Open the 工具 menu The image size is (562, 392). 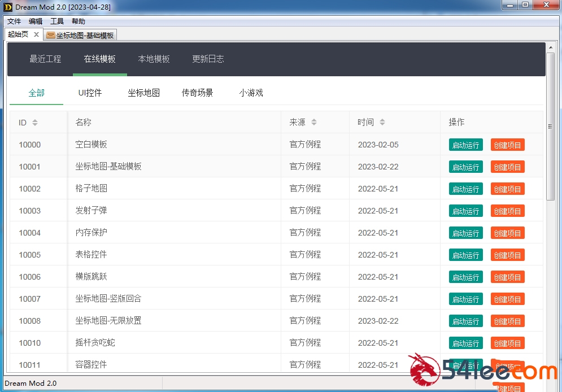pyautogui.click(x=57, y=21)
